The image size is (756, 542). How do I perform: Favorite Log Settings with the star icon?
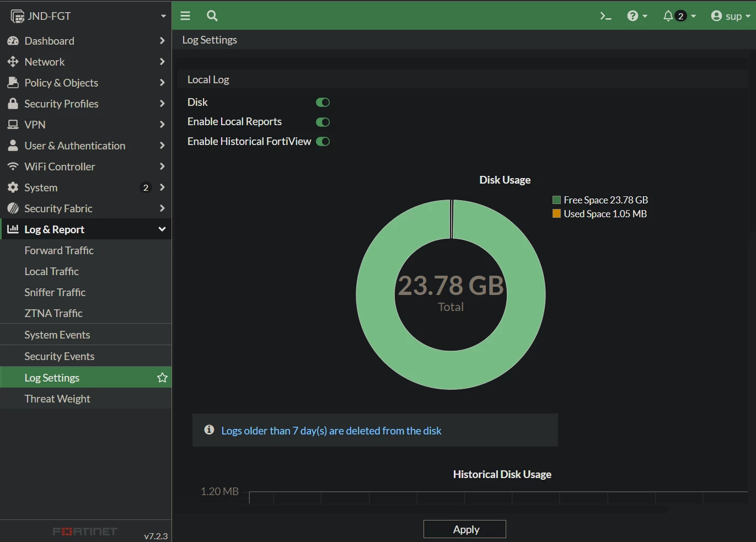(162, 378)
